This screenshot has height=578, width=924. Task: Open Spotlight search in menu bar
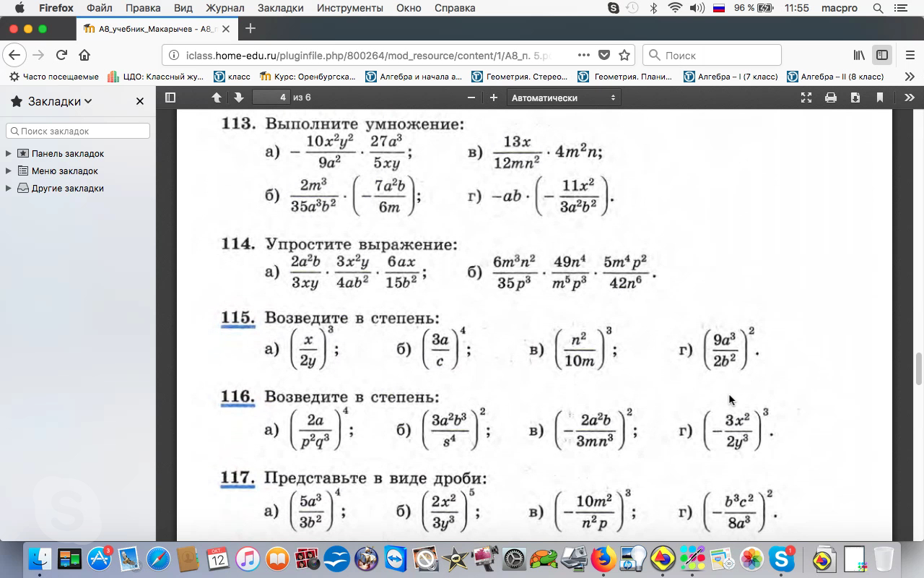point(879,8)
